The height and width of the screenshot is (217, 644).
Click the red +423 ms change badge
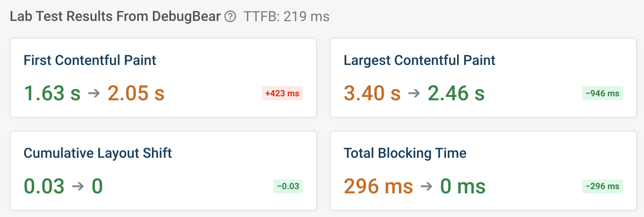(282, 93)
